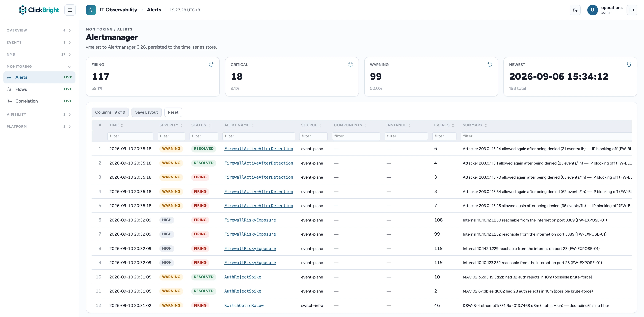Sort by Status column arrows
The image size is (644, 317).
coord(209,125)
